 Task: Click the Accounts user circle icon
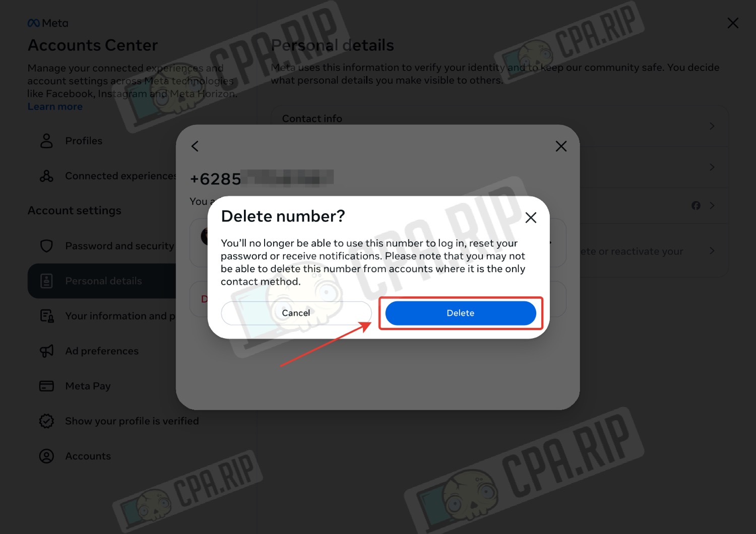coord(46,456)
